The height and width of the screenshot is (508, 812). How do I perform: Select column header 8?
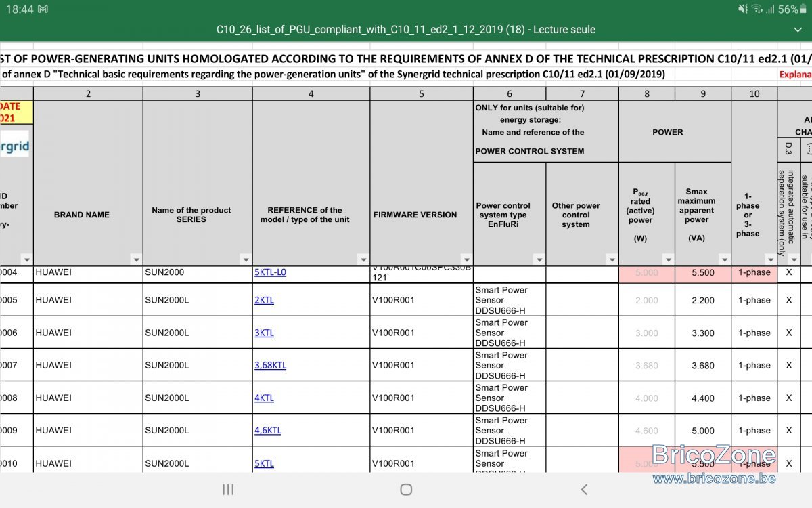point(647,93)
